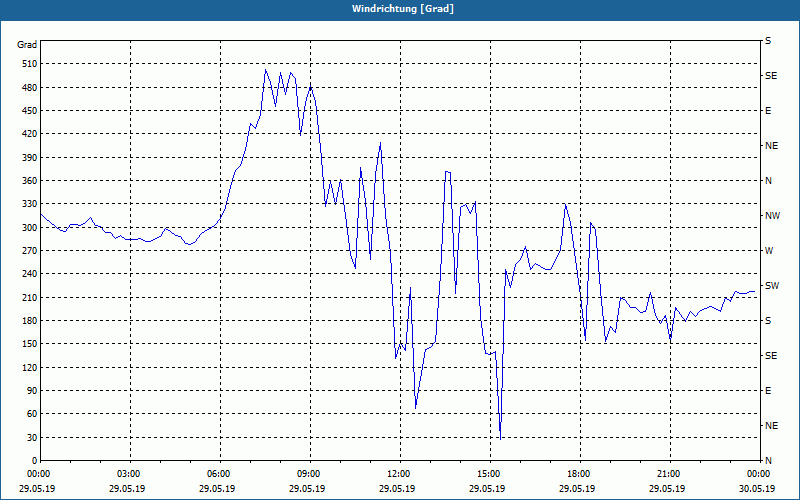Viewport: 800px width, 500px height.
Task: Select the S compass label level with 180
Action: click(768, 321)
